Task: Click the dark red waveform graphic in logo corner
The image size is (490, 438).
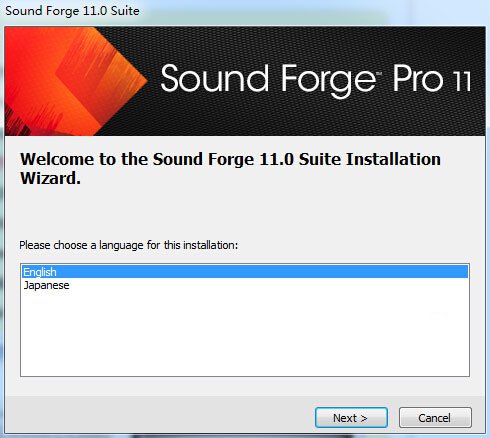Action: click(28, 122)
